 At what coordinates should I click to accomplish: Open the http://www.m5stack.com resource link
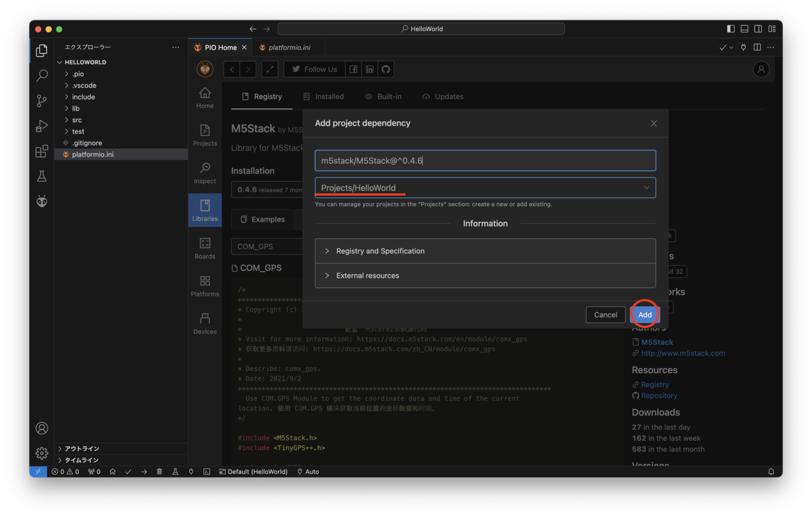(682, 353)
